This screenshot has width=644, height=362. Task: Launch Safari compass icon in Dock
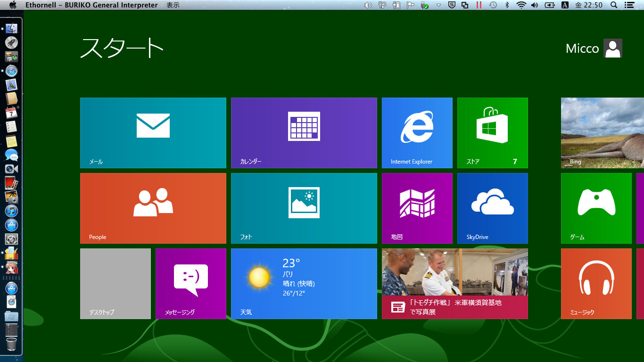11,71
